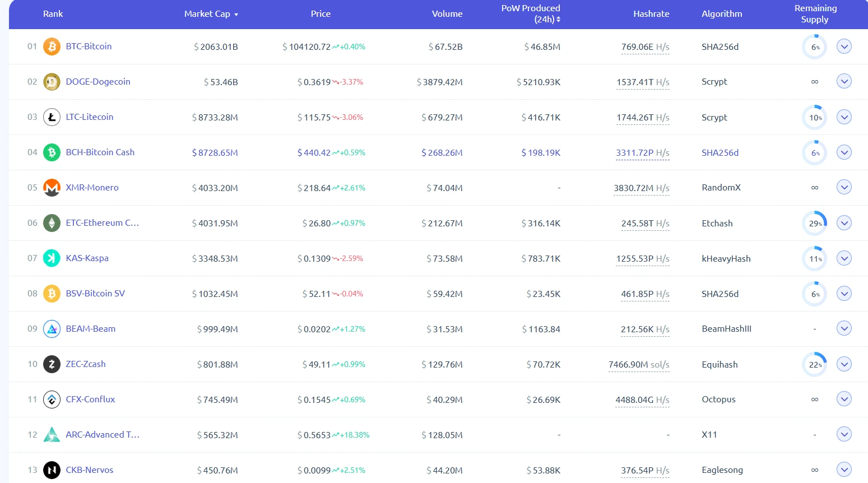Click the Kaspa coin logo icon
The height and width of the screenshot is (483, 868).
click(52, 258)
